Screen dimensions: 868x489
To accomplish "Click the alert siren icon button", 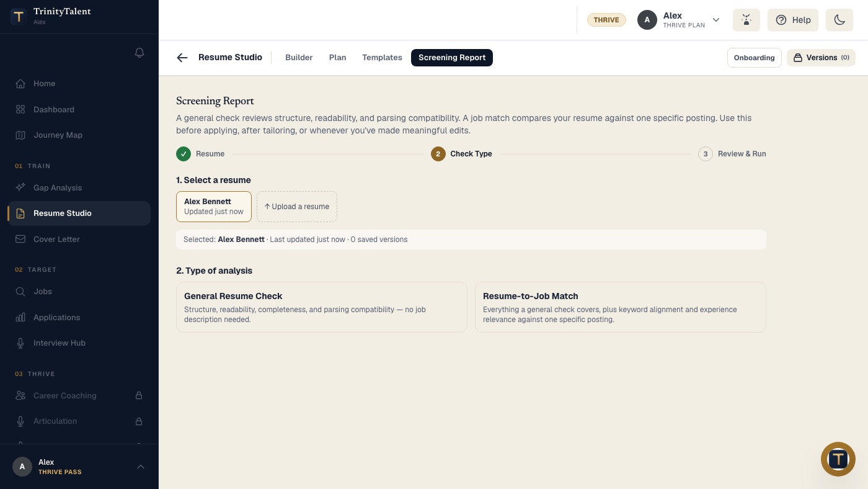I will [746, 20].
